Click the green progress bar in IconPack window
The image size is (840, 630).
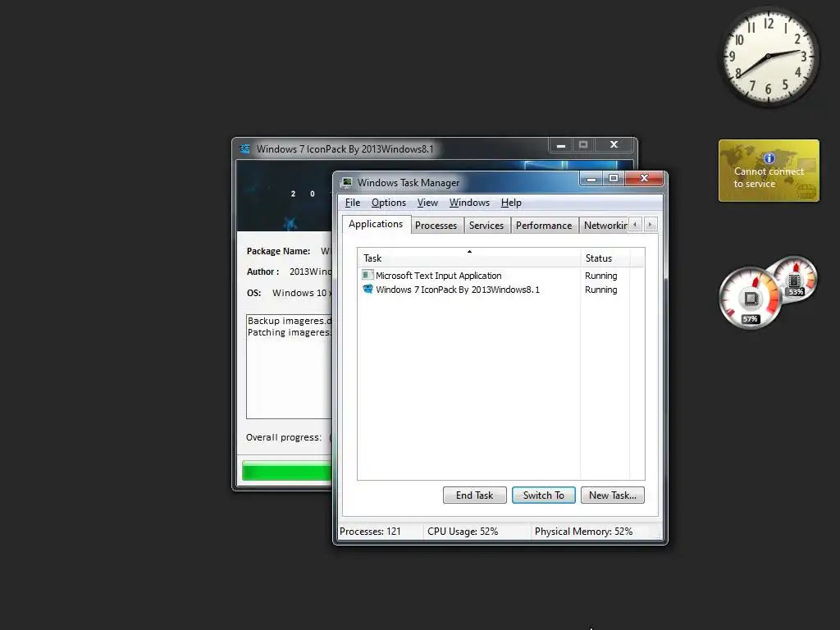pyautogui.click(x=287, y=472)
